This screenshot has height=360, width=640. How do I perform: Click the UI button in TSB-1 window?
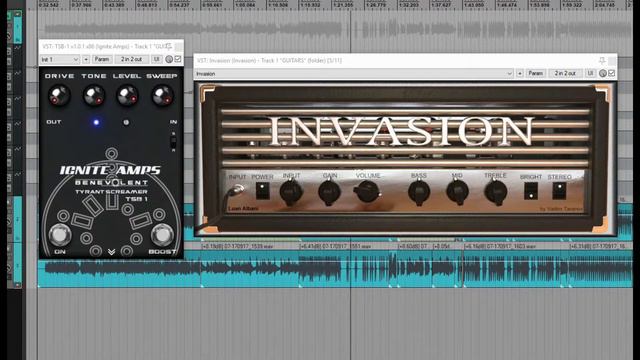157,60
